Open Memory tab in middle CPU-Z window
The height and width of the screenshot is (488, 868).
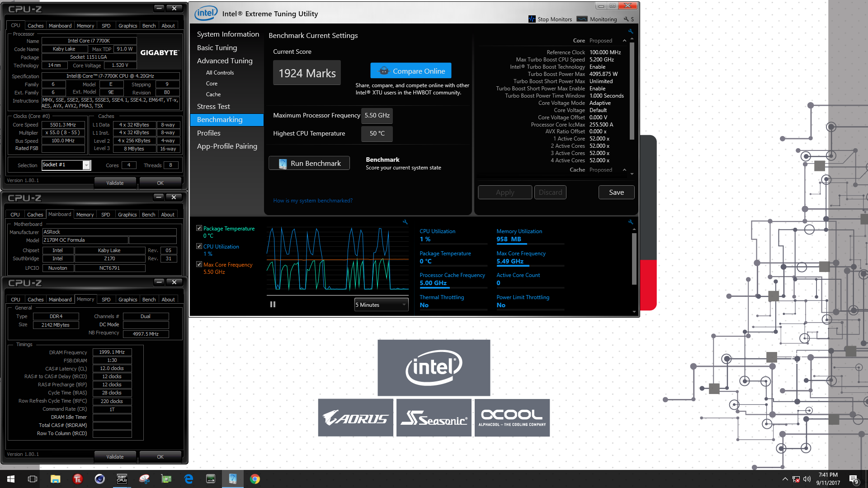85,215
